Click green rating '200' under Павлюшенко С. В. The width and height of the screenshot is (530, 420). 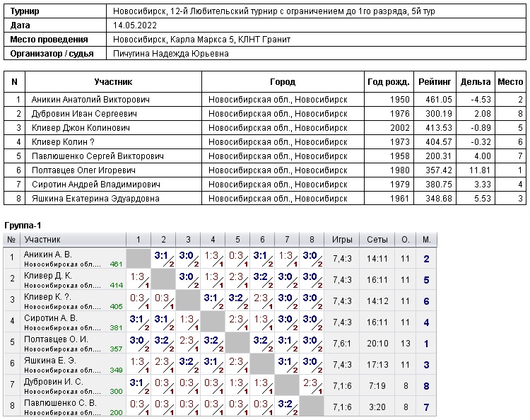[x=116, y=412]
